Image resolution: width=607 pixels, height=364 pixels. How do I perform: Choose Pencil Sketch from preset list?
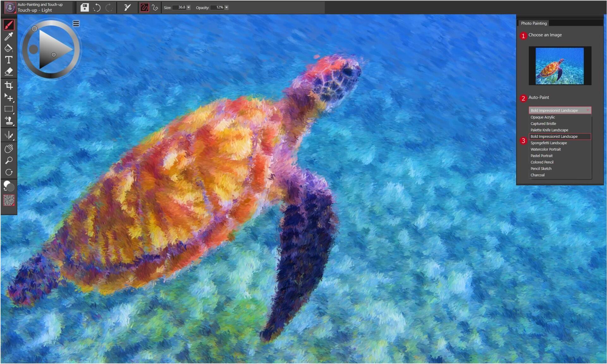[x=541, y=168]
